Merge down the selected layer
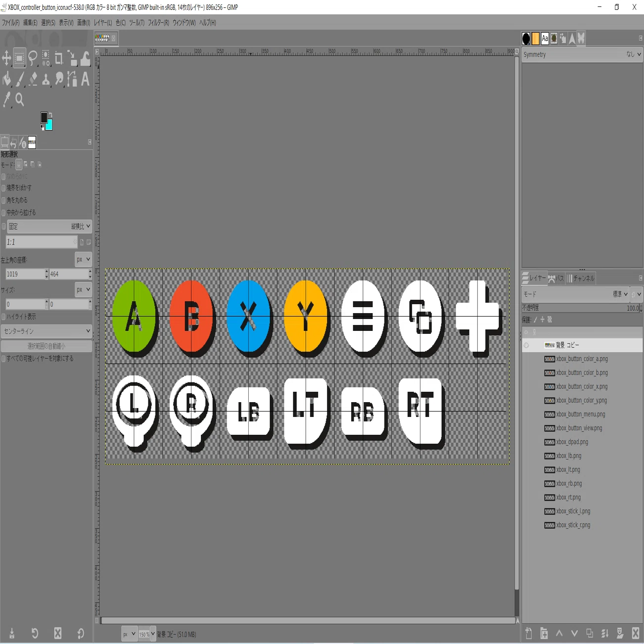The width and height of the screenshot is (644, 644). (x=605, y=633)
